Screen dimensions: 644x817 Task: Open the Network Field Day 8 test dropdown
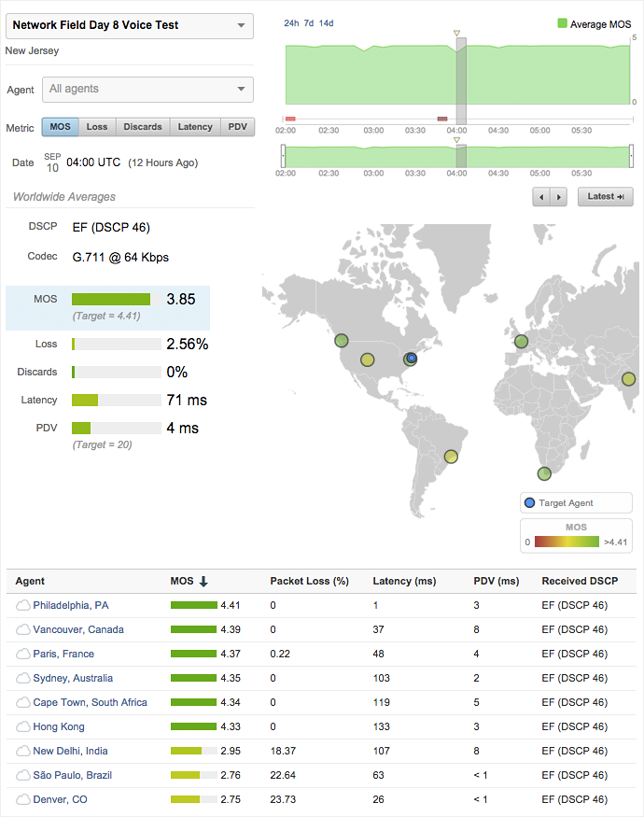130,25
